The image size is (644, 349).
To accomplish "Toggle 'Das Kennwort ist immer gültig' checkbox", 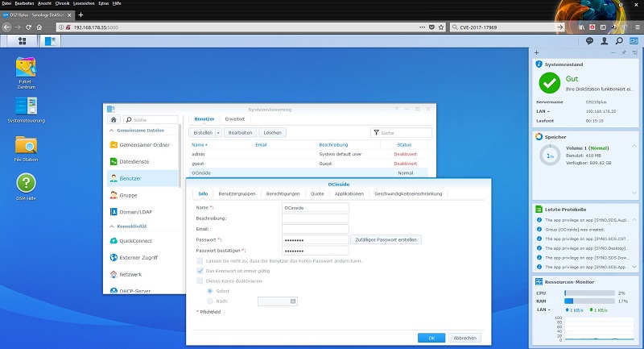I will point(200,271).
